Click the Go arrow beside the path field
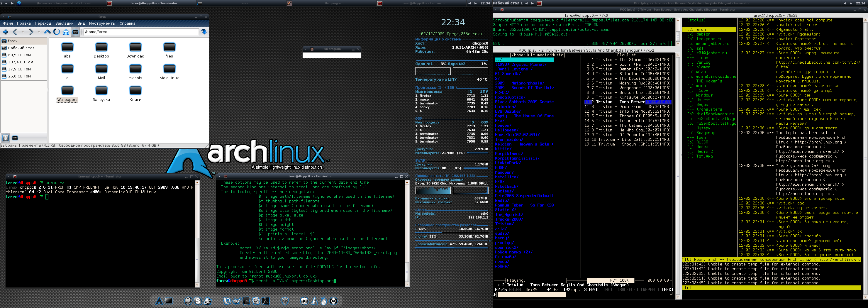The width and height of the screenshot is (868, 308). click(x=204, y=32)
